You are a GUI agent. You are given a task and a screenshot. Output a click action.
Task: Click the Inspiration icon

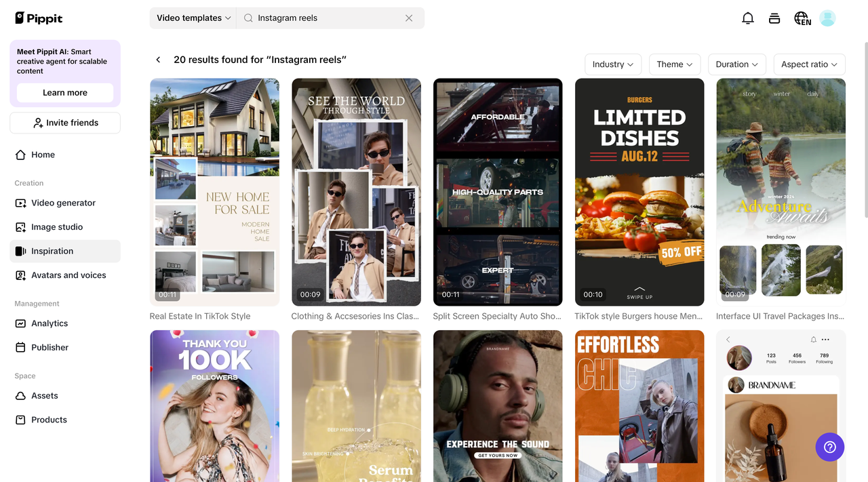coord(21,251)
